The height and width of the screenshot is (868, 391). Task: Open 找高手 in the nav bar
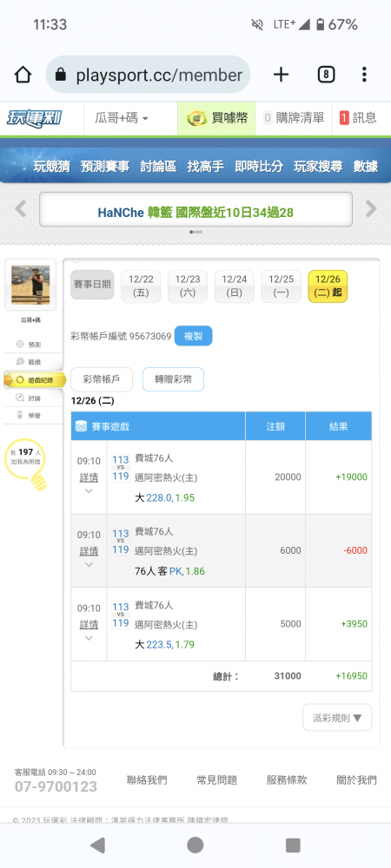click(x=205, y=166)
